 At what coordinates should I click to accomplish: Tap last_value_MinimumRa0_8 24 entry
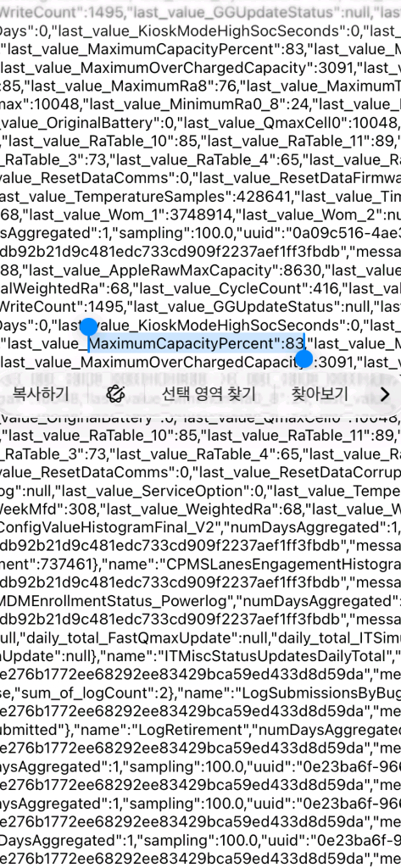point(200,103)
